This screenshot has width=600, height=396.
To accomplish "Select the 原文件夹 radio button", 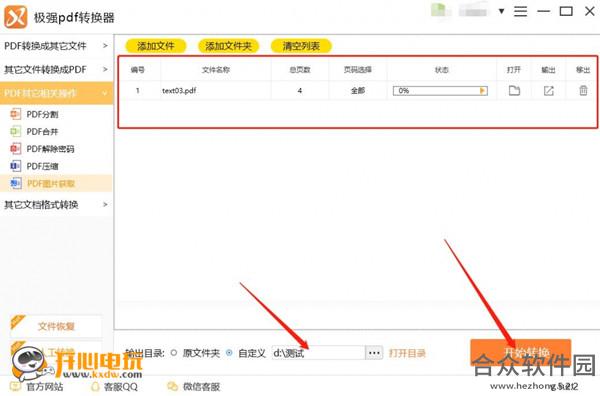I will [x=174, y=353].
